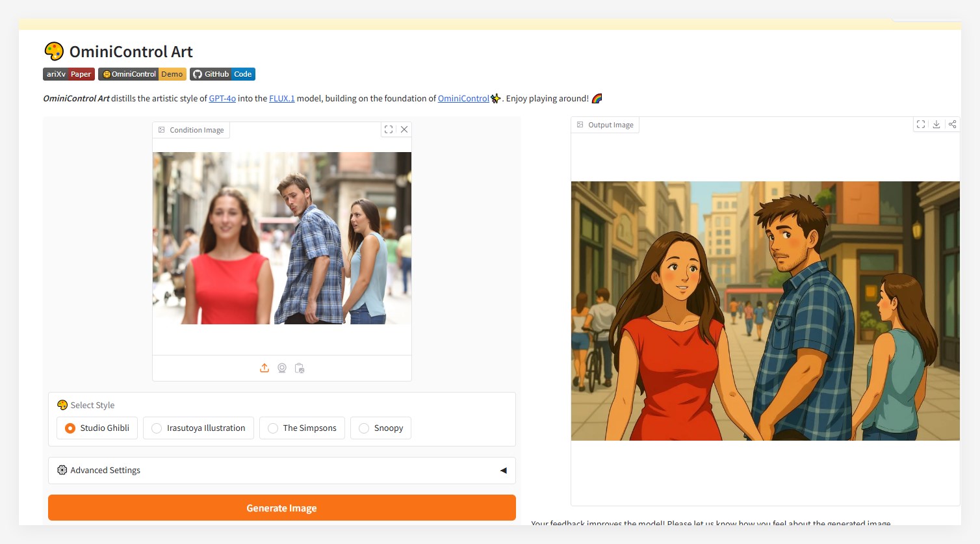The height and width of the screenshot is (544, 980).
Task: Share the generated output image
Action: click(x=952, y=124)
